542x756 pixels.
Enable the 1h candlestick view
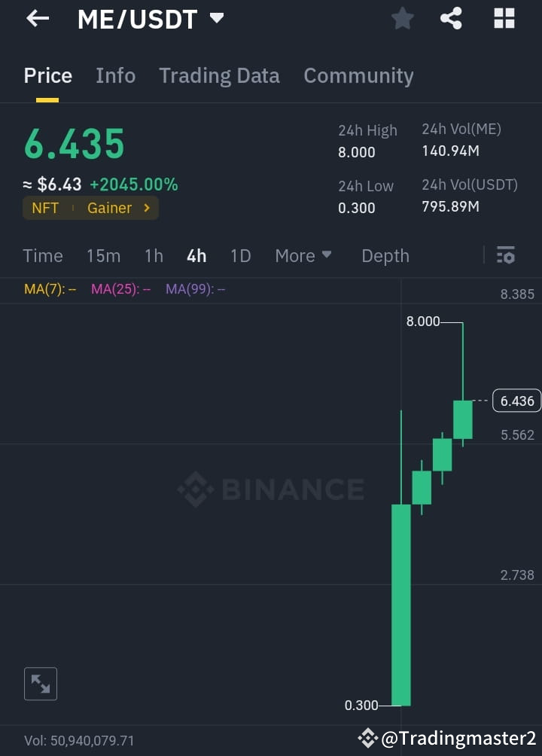point(154,255)
